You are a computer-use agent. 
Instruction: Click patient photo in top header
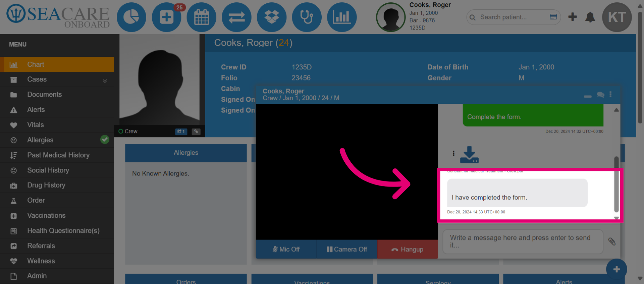tap(391, 17)
